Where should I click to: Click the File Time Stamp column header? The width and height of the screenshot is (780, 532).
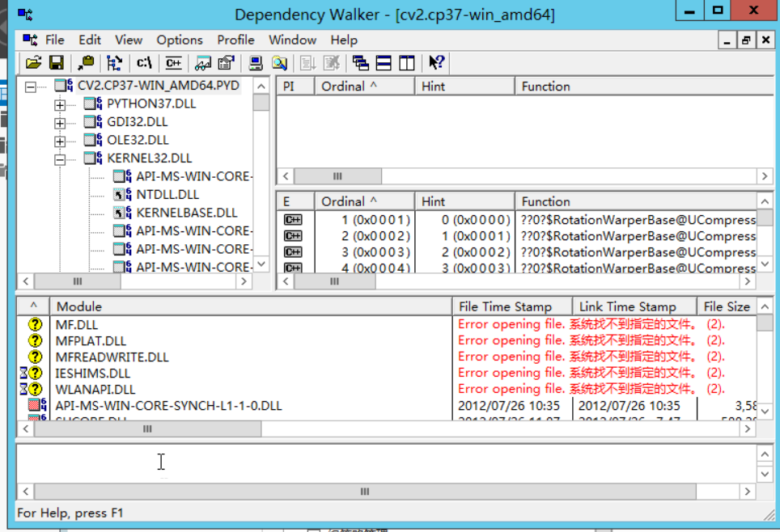pyautogui.click(x=512, y=306)
